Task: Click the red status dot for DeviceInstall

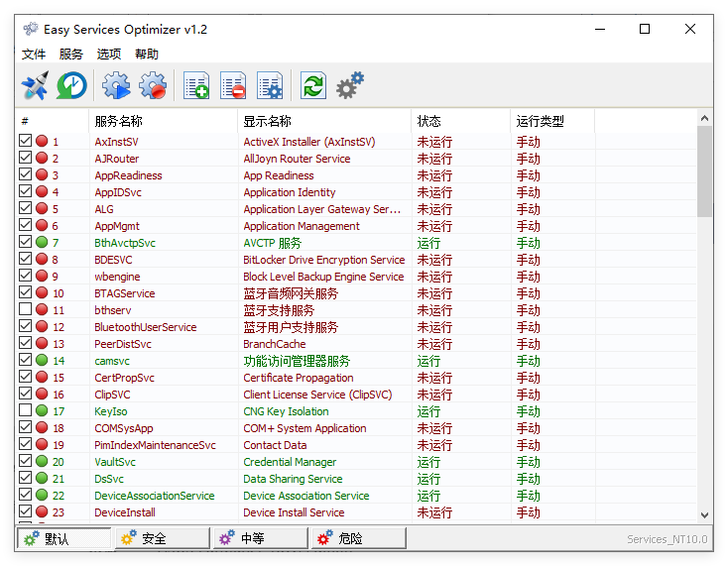Action: tap(42, 511)
